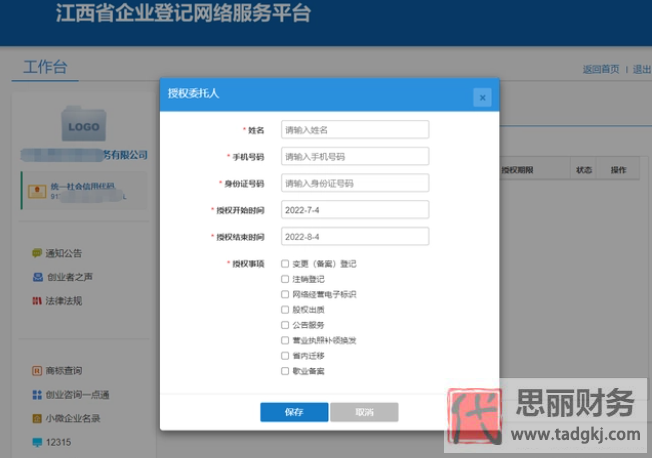Open the 商标查询 trademark icon
This screenshot has height=458, width=652.
point(37,371)
